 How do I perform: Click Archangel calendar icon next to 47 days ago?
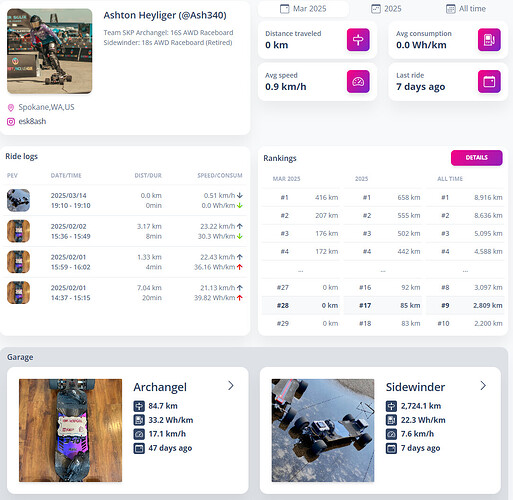coord(139,448)
